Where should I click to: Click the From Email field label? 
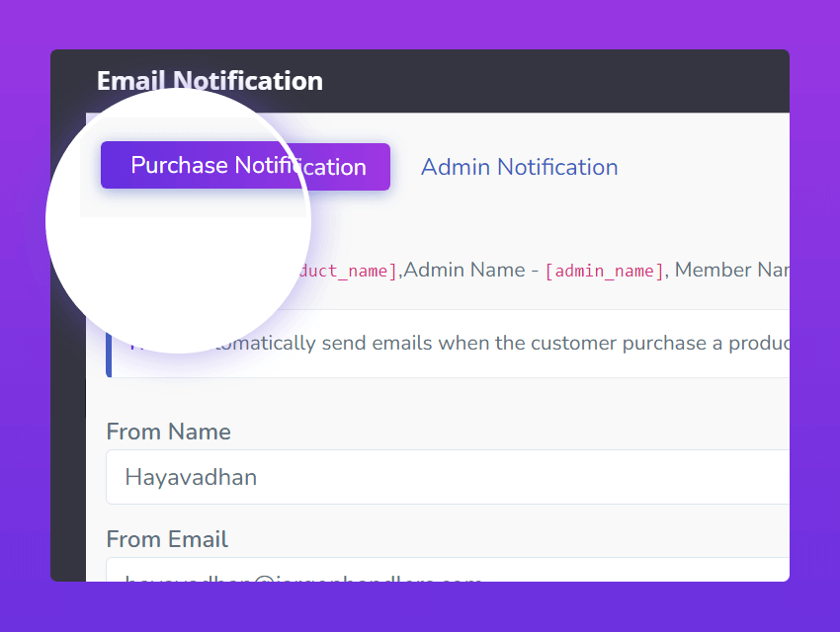tap(167, 539)
